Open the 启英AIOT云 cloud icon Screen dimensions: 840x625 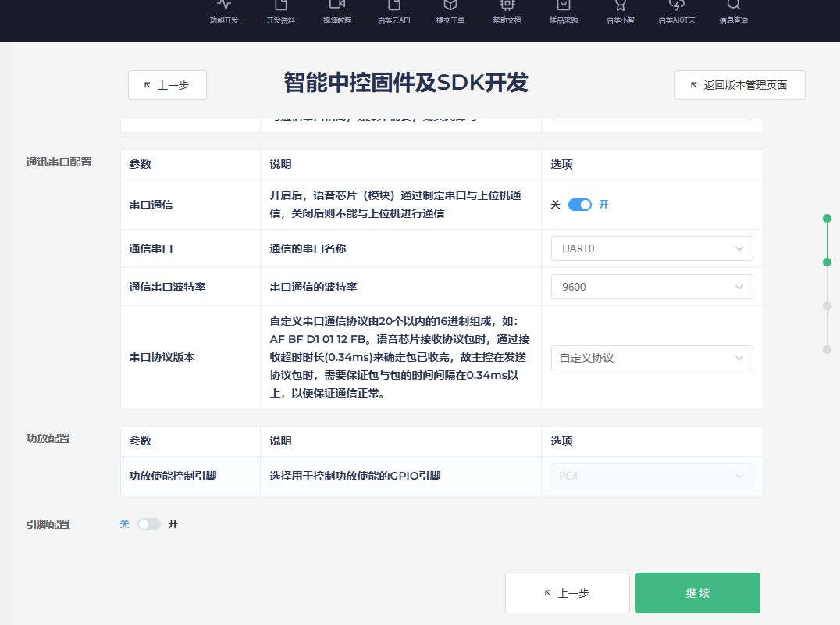pos(677,6)
